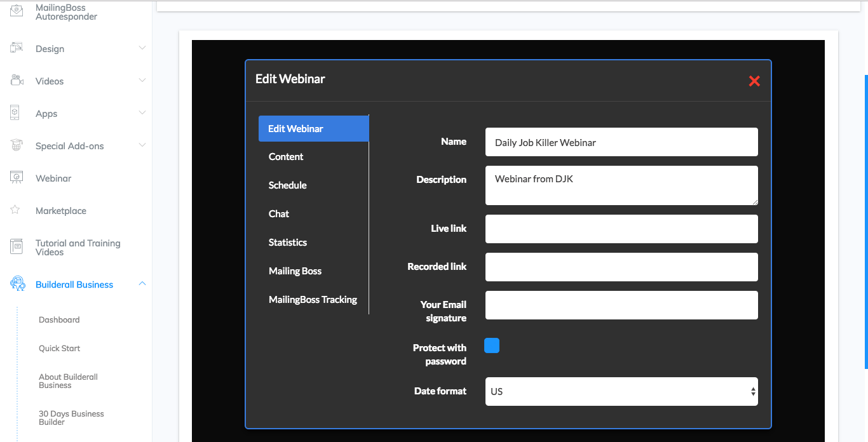
Task: Click the MailingBoss Autoresponder envelope icon
Action: click(17, 11)
